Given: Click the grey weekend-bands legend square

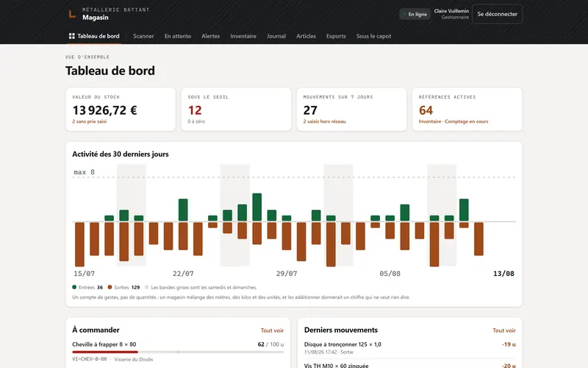Looking at the screenshot, I should click(x=146, y=287).
